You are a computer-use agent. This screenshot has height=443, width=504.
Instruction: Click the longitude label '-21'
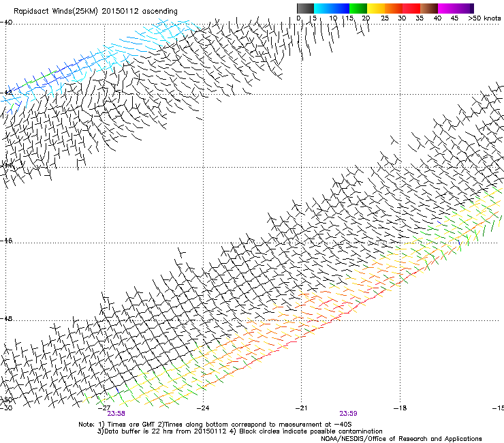point(301,408)
